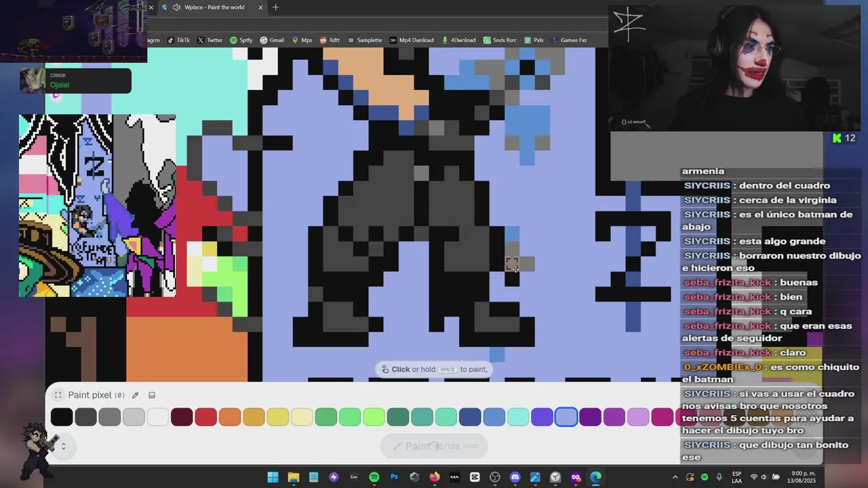Pick the medium green swatch
The width and height of the screenshot is (868, 488).
[x=326, y=417]
